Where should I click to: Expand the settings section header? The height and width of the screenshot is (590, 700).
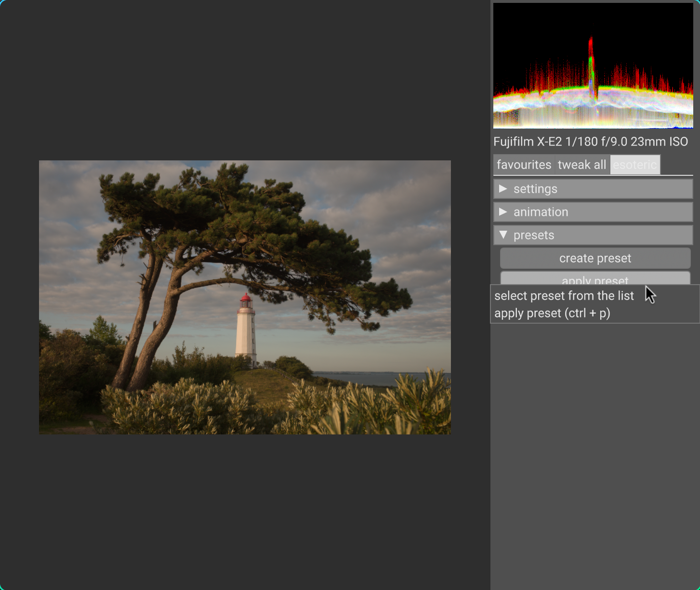pyautogui.click(x=593, y=189)
